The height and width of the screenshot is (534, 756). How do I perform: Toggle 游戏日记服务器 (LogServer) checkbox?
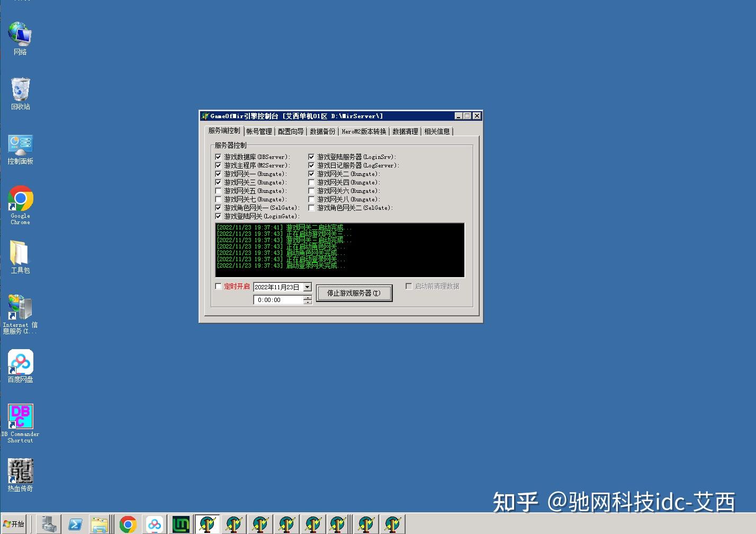click(311, 165)
